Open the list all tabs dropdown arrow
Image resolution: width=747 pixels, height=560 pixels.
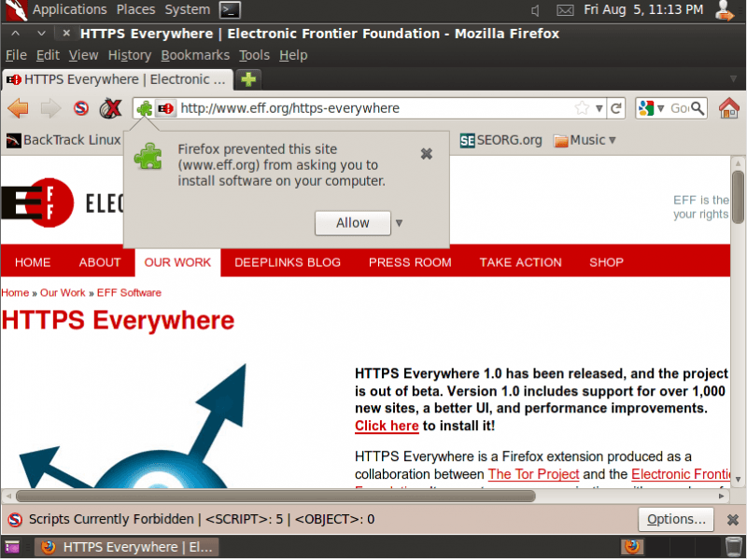[x=733, y=78]
